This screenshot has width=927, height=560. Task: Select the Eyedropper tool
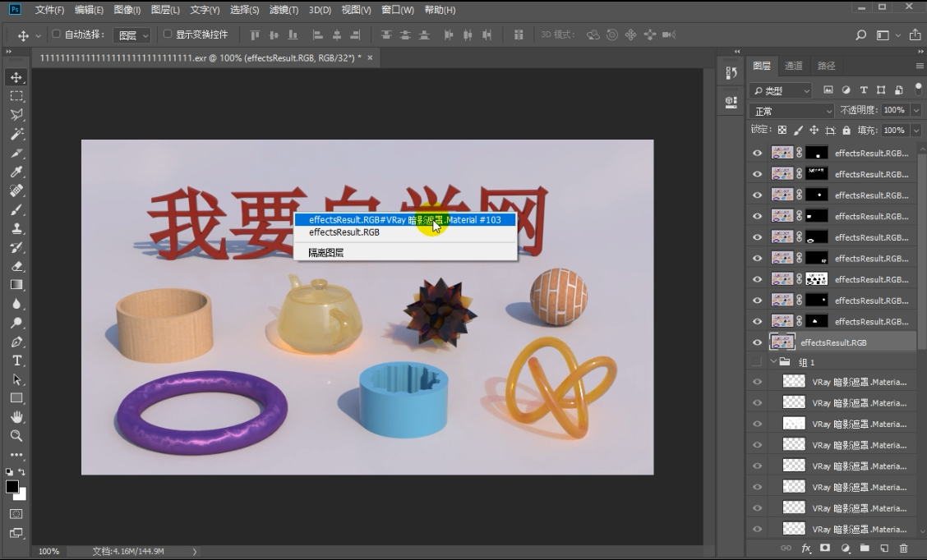coord(16,172)
